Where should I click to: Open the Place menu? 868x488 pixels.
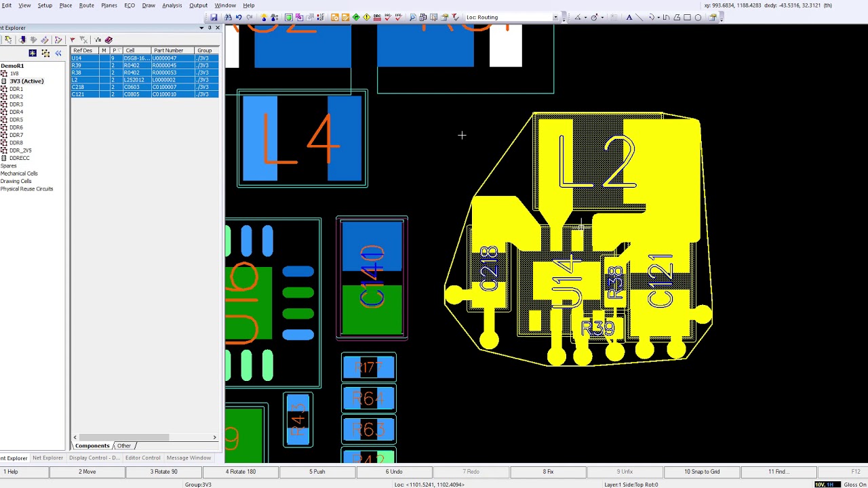66,5
